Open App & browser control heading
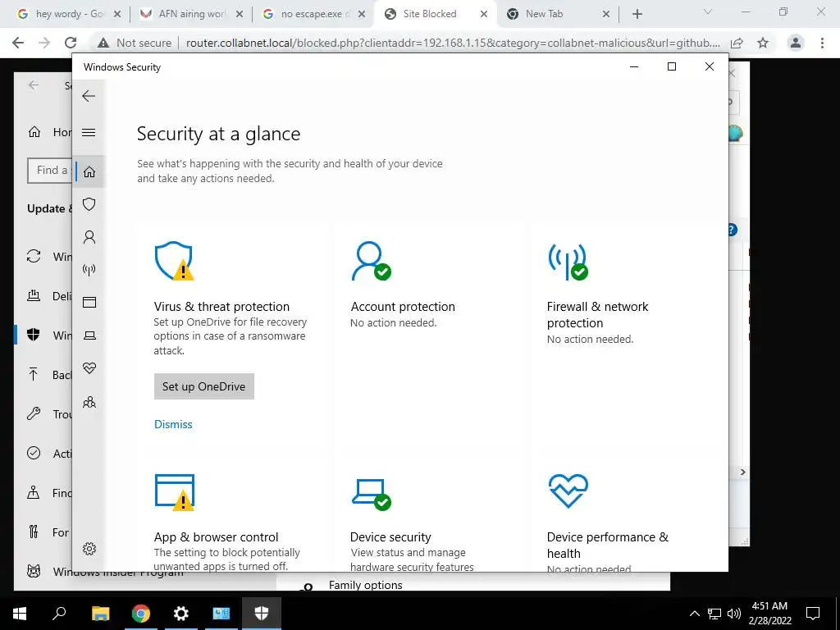This screenshot has height=630, width=840. click(217, 536)
